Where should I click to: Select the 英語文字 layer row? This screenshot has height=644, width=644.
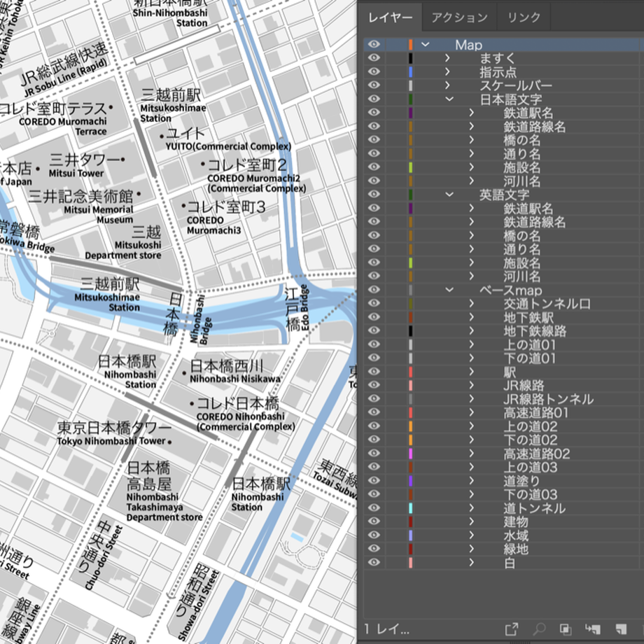pos(503,195)
